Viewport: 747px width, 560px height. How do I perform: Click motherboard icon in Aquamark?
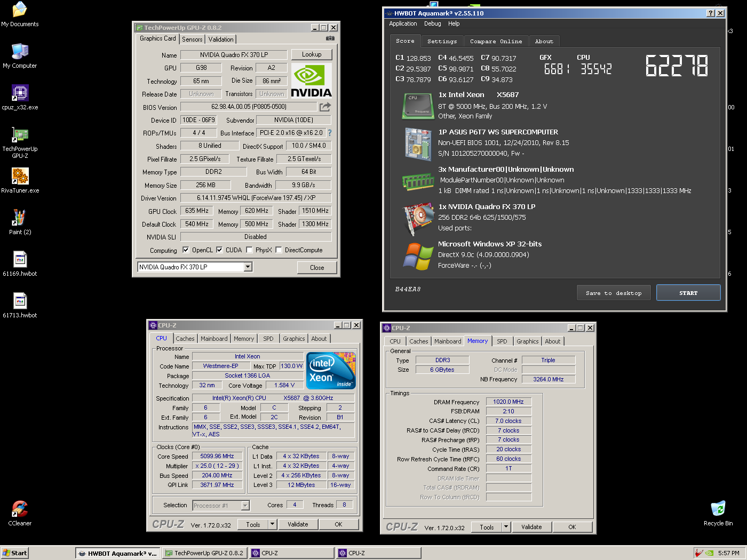click(x=418, y=144)
